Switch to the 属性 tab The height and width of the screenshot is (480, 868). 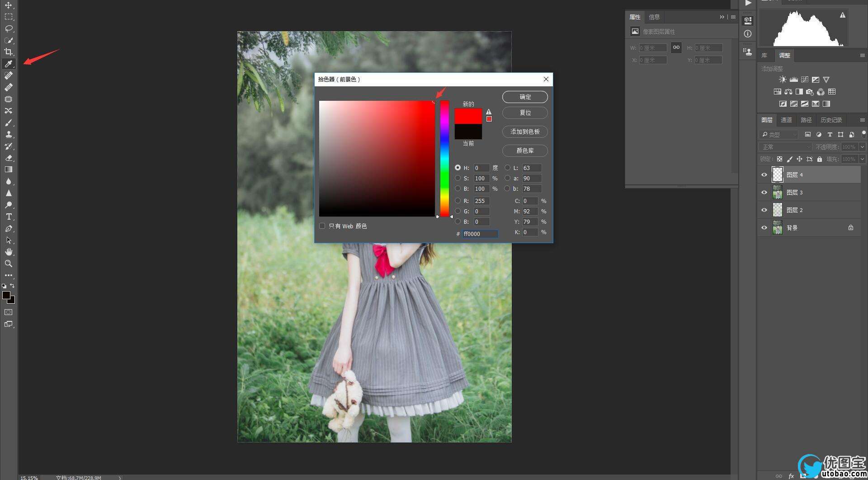click(635, 17)
